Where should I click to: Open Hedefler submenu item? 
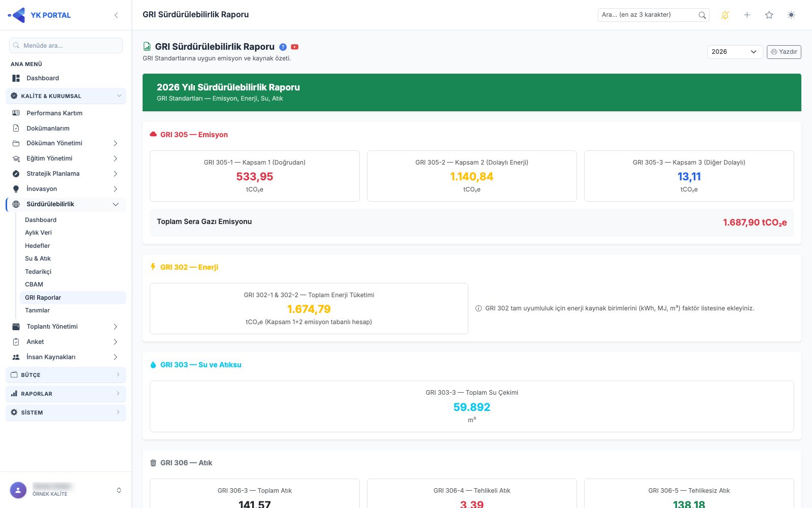[x=38, y=246]
